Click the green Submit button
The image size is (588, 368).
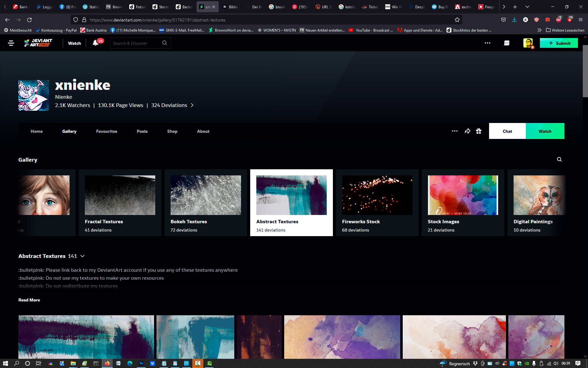pos(559,43)
